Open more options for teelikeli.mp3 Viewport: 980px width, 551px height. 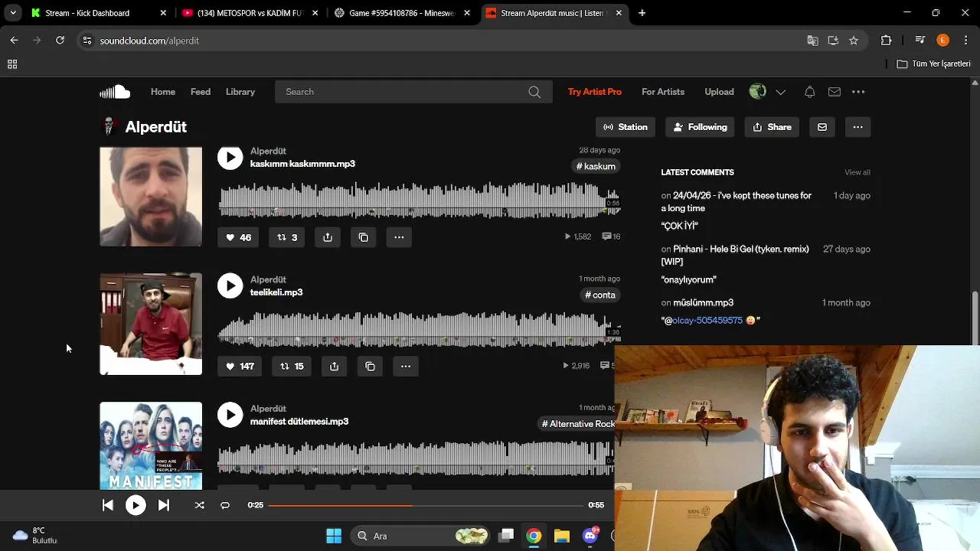[x=406, y=366]
